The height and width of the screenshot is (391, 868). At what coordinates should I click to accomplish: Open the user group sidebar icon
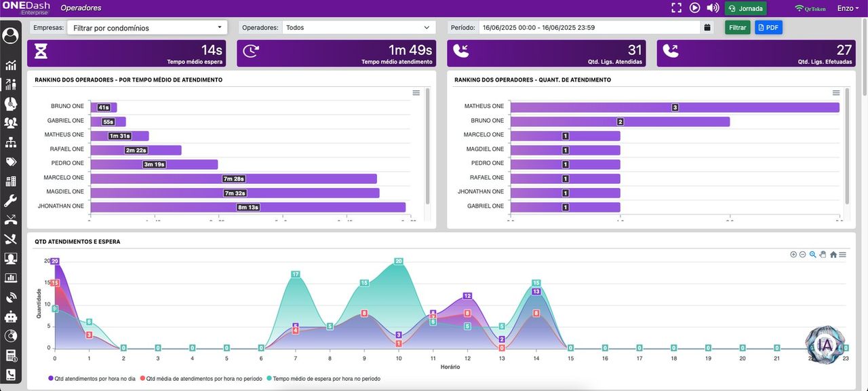pyautogui.click(x=10, y=123)
